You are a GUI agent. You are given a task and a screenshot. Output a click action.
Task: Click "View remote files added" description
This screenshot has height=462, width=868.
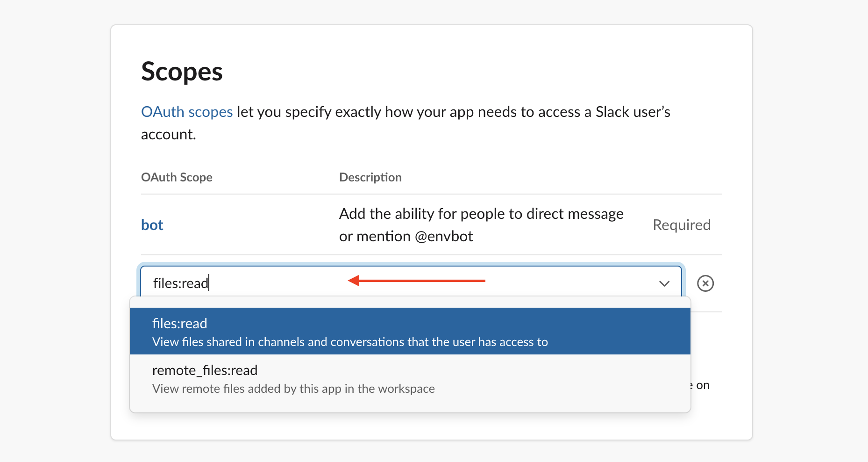pos(293,389)
